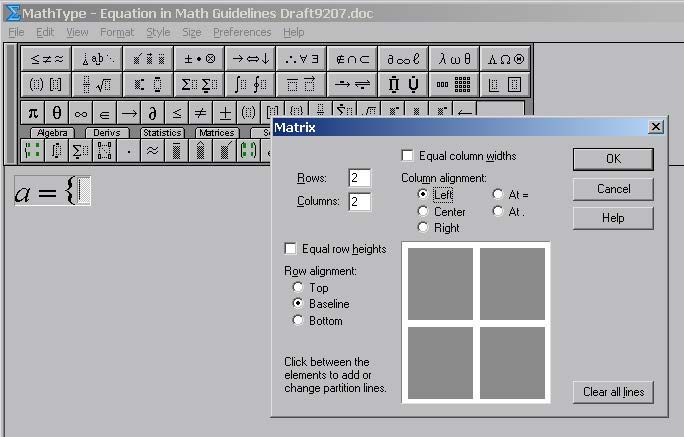
Task: Open the relational symbols palette (≤ ≠ ≈)
Action: point(46,59)
